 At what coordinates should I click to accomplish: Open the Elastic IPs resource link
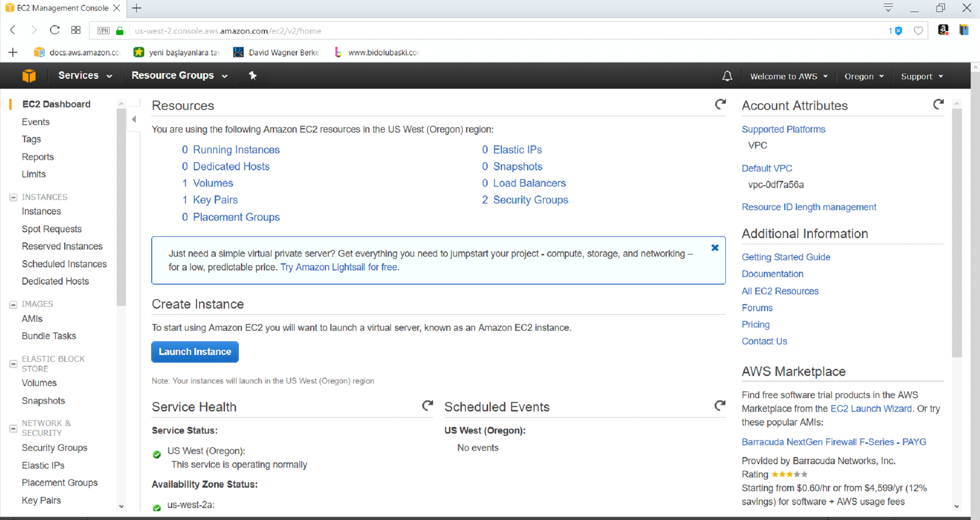[x=517, y=150]
